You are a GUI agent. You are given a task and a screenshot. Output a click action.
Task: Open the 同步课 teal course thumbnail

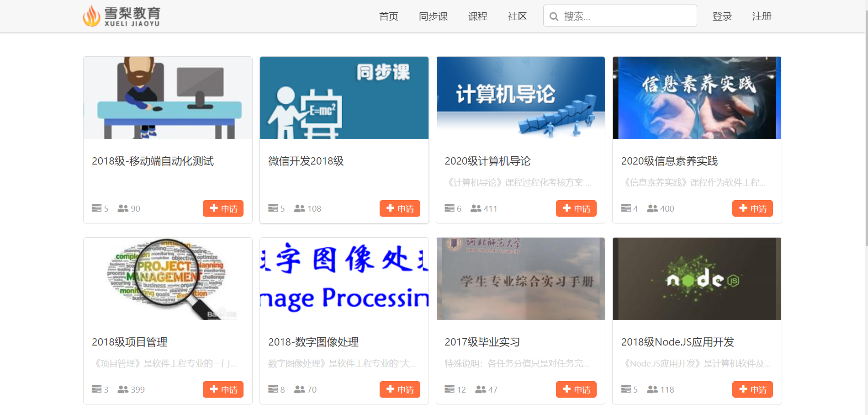tap(344, 98)
